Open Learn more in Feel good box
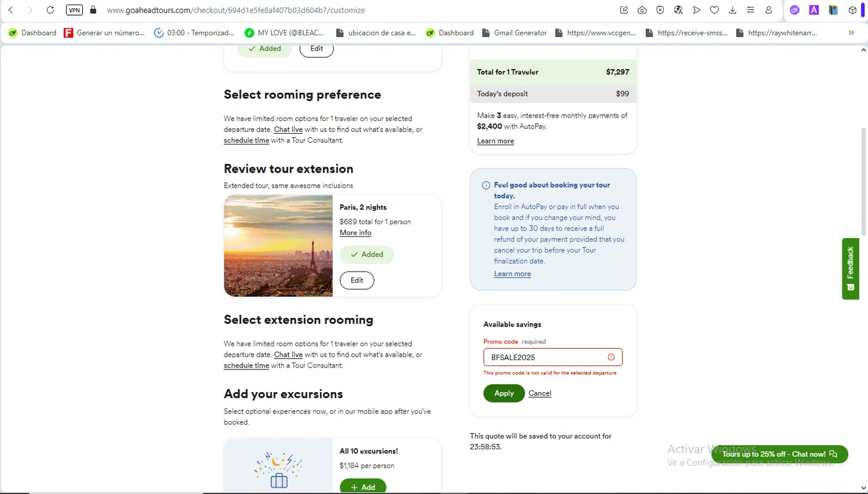Image resolution: width=868 pixels, height=494 pixels. [x=512, y=274]
